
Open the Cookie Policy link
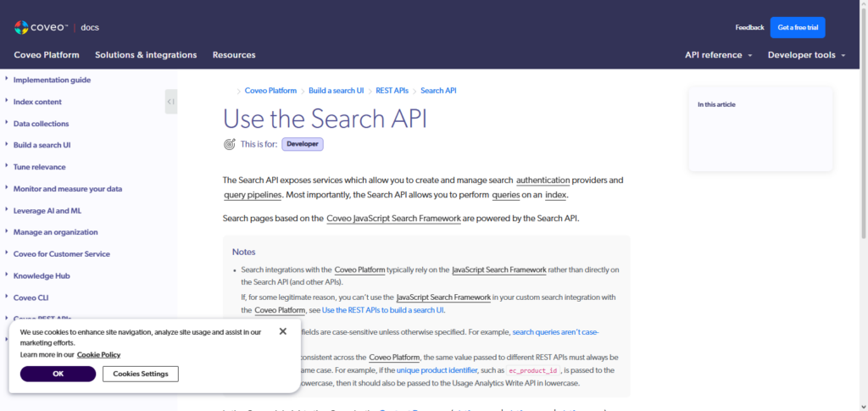[x=98, y=354]
